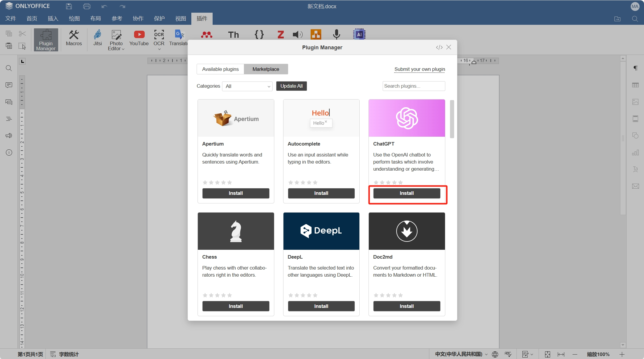Open the Plugin Manager toolbar button
The height and width of the screenshot is (359, 644).
point(46,40)
